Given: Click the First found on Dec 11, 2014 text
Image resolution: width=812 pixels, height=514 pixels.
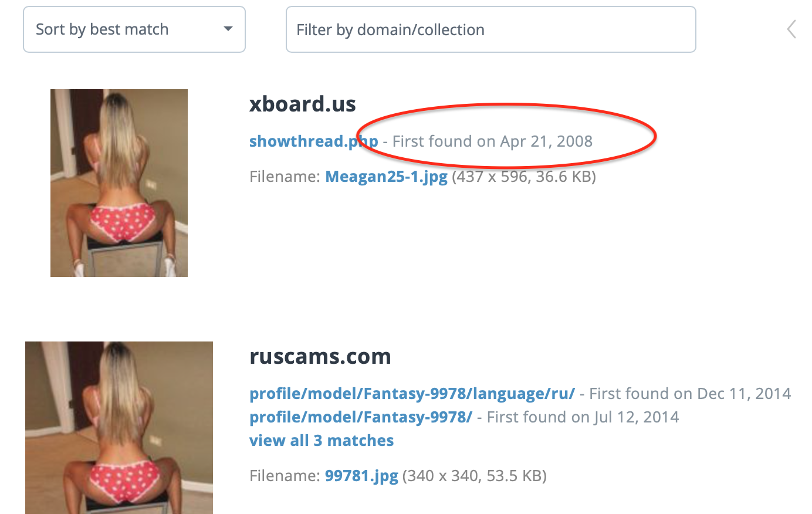Looking at the screenshot, I should [x=690, y=394].
